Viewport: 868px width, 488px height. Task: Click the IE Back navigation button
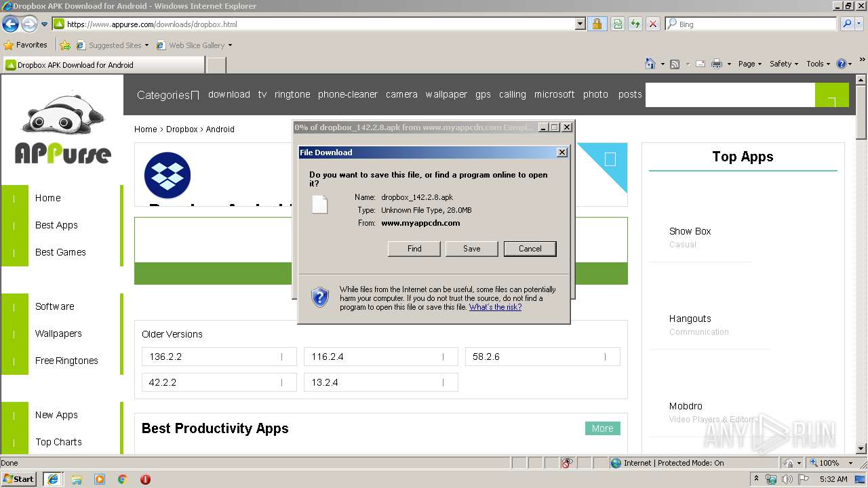10,24
